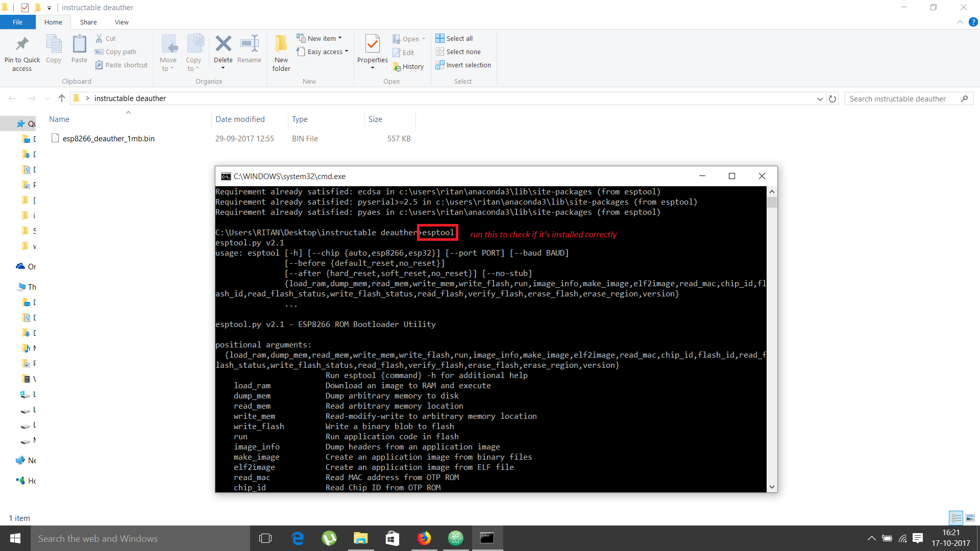Expand the Delete dropdown arrow
The height and width of the screenshot is (551, 980).
pos(223,68)
